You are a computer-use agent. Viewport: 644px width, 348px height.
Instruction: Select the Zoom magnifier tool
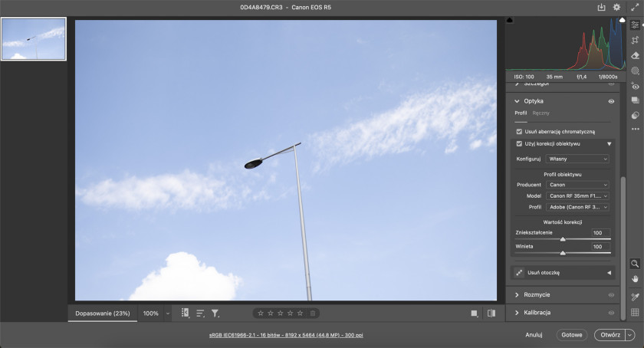[x=635, y=264]
